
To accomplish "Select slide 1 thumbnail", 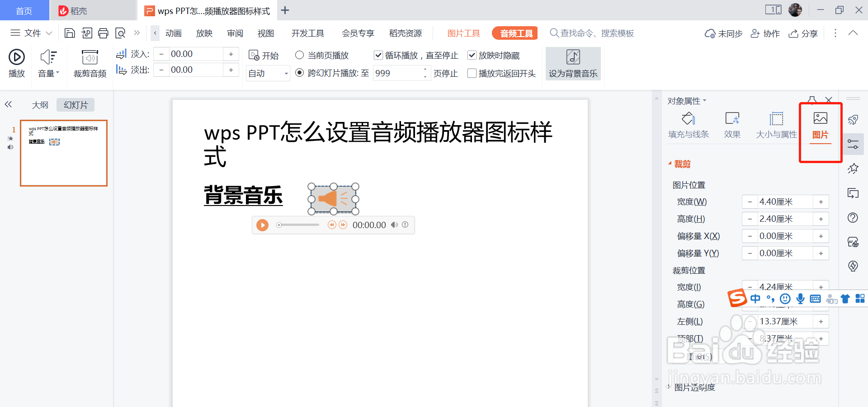I will point(64,153).
